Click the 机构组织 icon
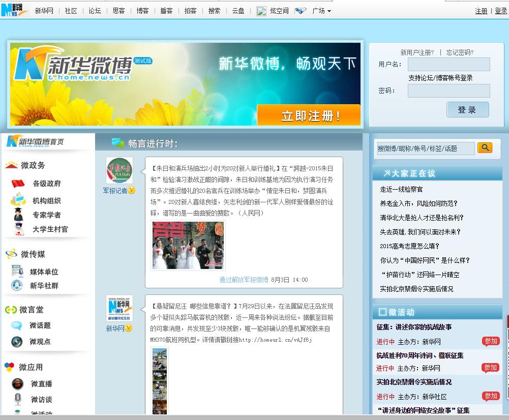This screenshot has width=509, height=420. point(18,199)
